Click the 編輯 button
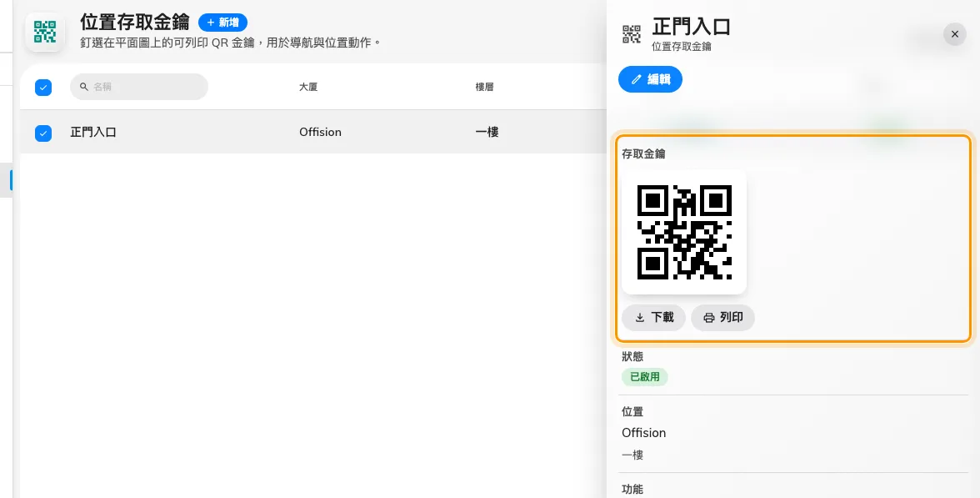This screenshot has height=498, width=980. click(x=650, y=79)
